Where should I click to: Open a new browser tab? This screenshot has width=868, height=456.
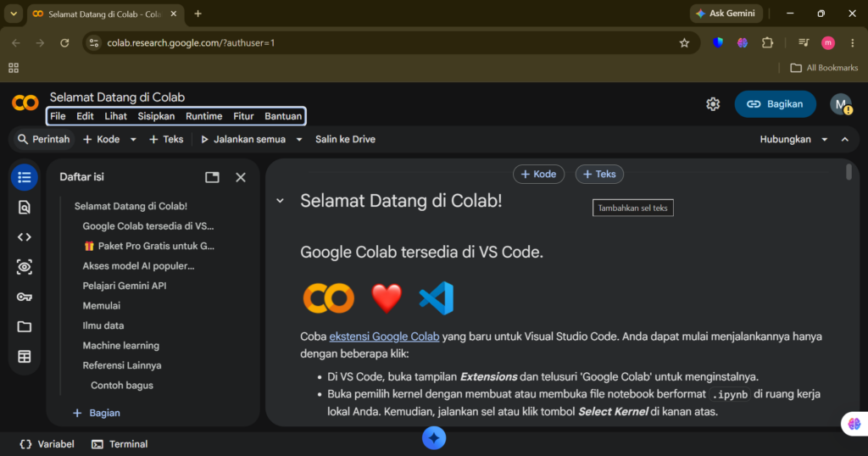tap(198, 14)
